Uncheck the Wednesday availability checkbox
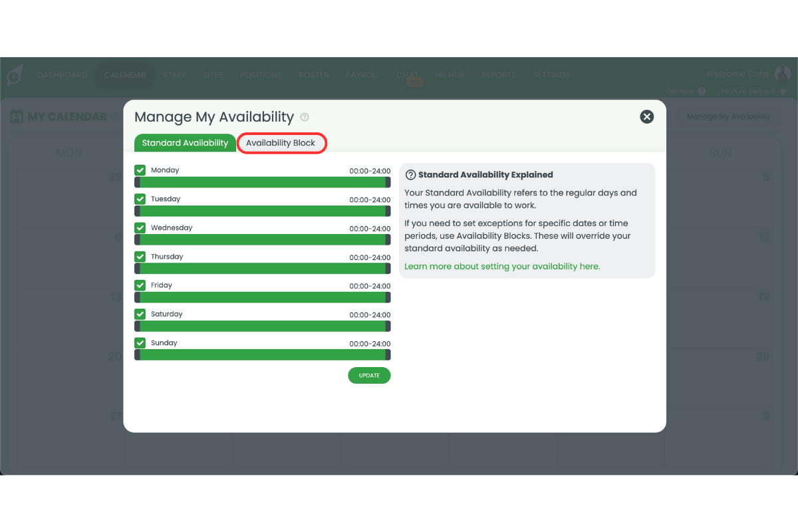Viewport: 798px width, 532px height. pos(140,227)
